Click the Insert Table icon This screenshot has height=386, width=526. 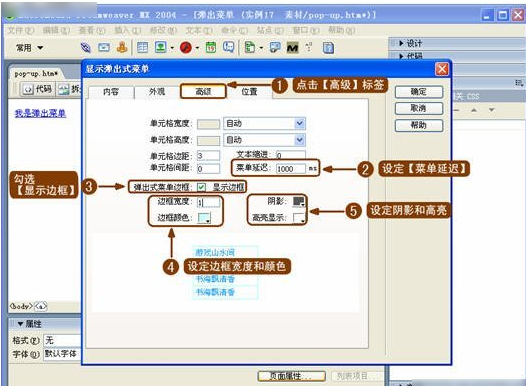pos(143,48)
